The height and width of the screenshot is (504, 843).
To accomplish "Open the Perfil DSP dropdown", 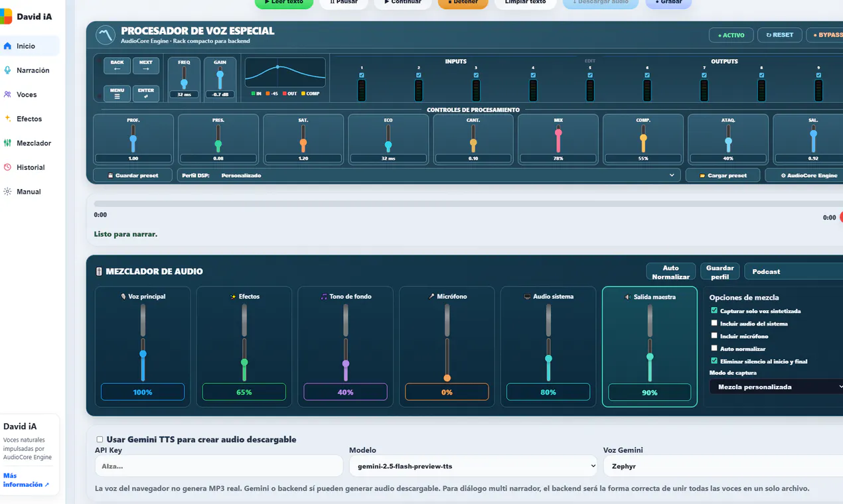I will 429,176.
